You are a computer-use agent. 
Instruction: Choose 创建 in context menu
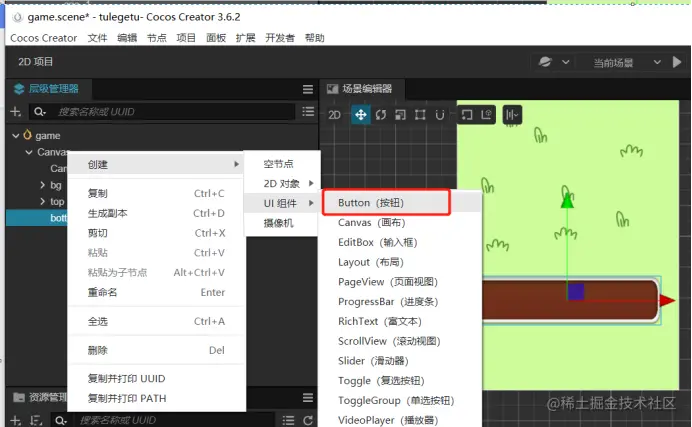coord(156,165)
